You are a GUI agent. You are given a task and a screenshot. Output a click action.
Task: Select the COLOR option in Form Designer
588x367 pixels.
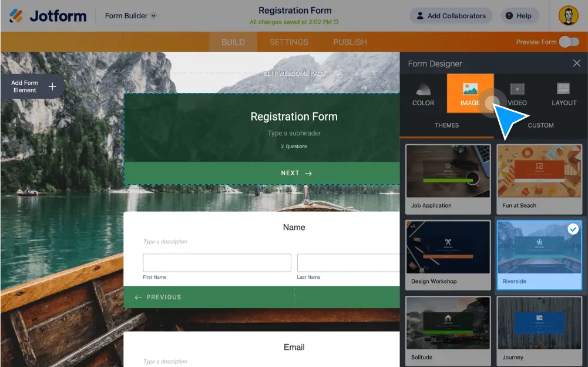click(x=423, y=93)
